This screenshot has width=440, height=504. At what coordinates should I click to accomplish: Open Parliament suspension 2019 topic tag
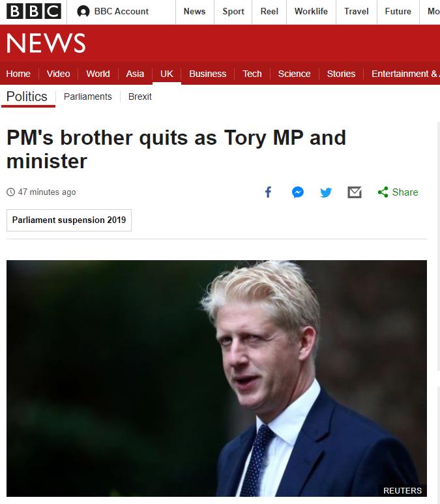pyautogui.click(x=69, y=220)
